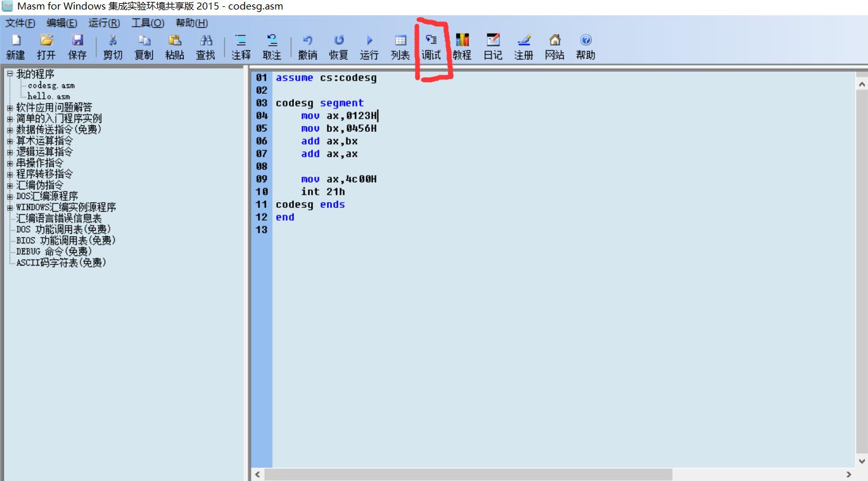868x481 pixels.
Task: Uncomment lines with 取注 icon
Action: coord(272,40)
